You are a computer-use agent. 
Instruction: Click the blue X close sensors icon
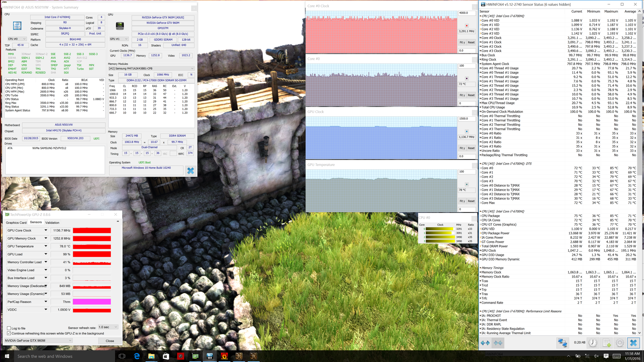click(633, 343)
